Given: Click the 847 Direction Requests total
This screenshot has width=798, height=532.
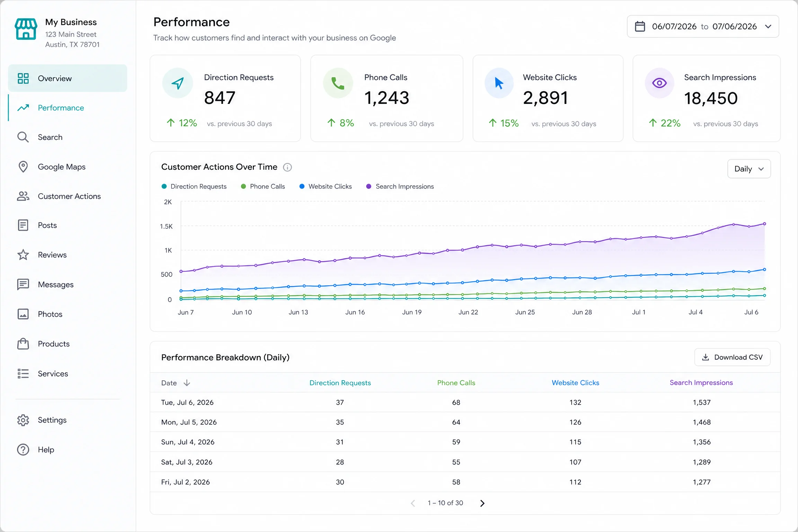Looking at the screenshot, I should 220,98.
